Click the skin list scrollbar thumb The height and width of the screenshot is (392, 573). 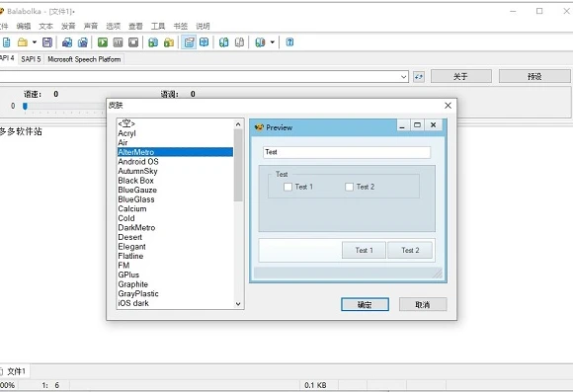[x=238, y=165]
